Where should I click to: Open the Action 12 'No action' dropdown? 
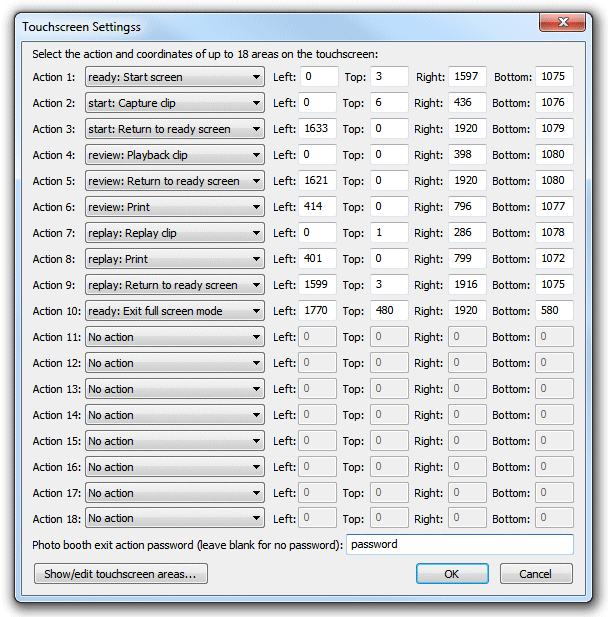pyautogui.click(x=175, y=363)
